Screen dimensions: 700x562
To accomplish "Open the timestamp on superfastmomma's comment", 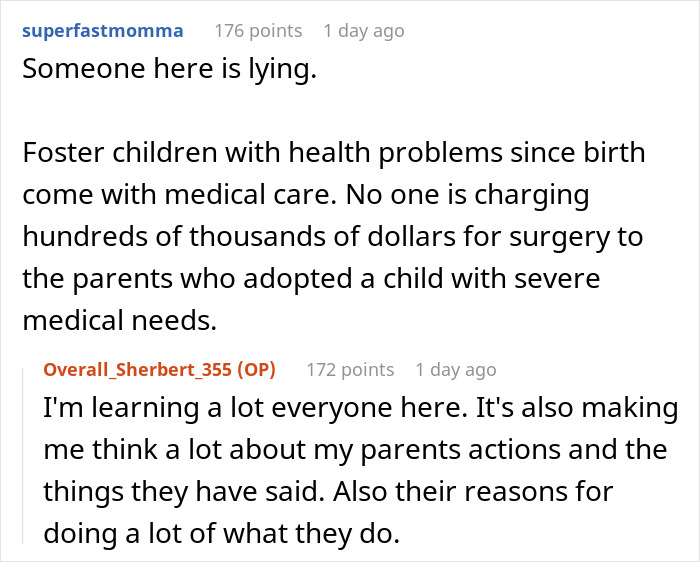I will coord(363,31).
